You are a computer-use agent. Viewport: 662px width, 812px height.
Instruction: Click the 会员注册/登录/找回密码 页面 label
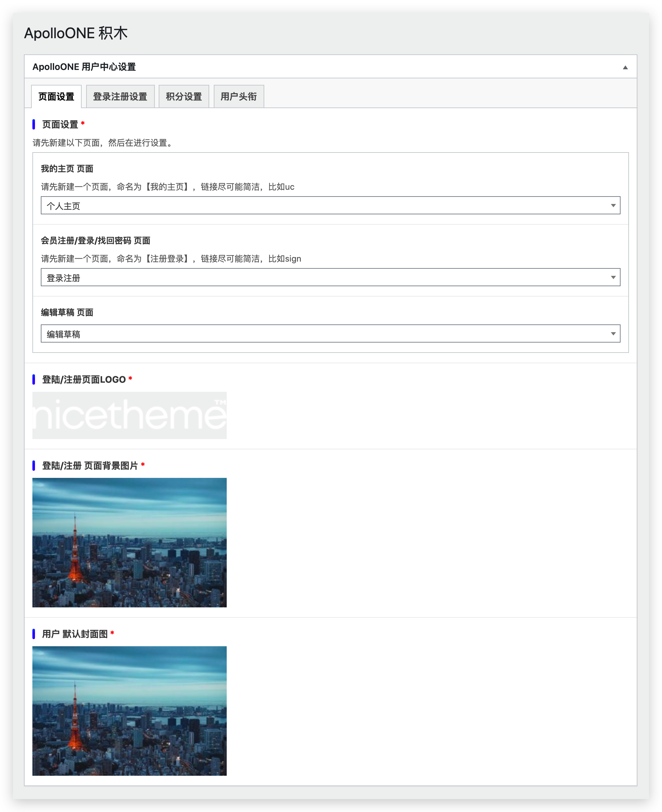[x=96, y=241]
